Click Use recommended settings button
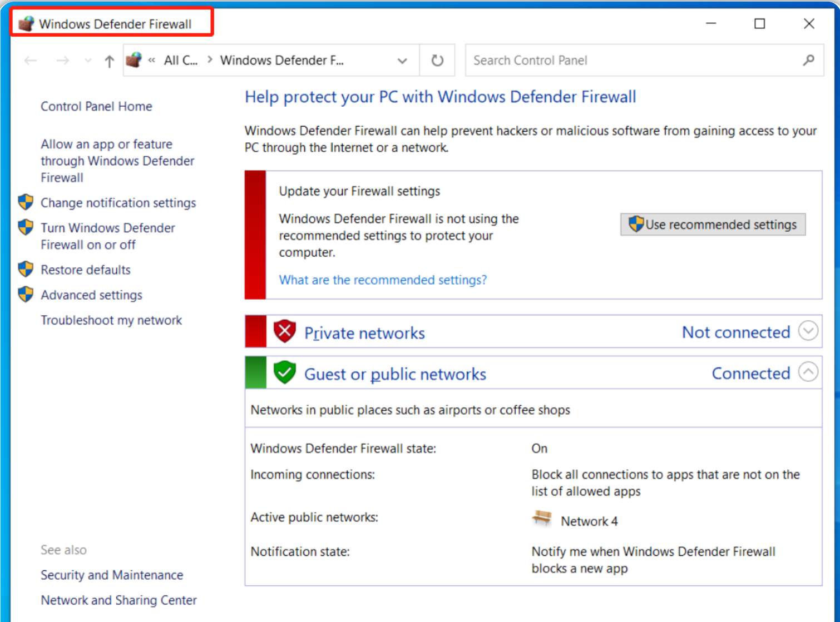The height and width of the screenshot is (622, 840). pyautogui.click(x=713, y=225)
